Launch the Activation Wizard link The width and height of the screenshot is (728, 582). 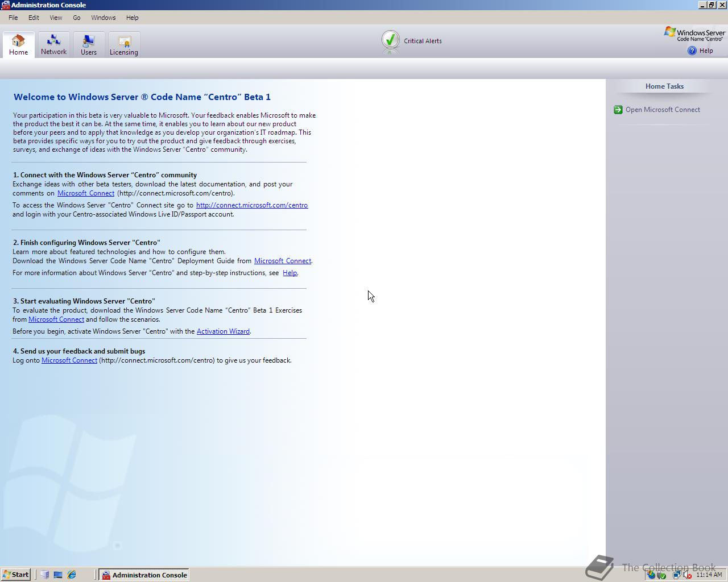tap(223, 331)
